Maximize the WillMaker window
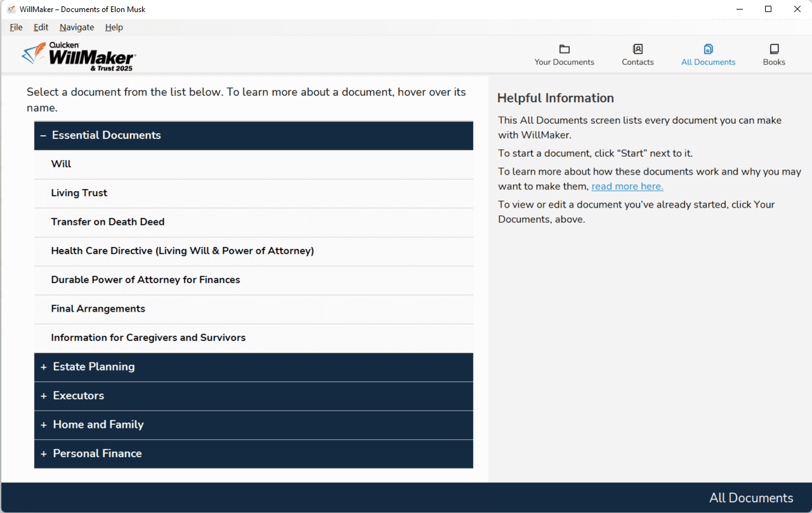Screen dimensions: 812x513 tap(768, 9)
